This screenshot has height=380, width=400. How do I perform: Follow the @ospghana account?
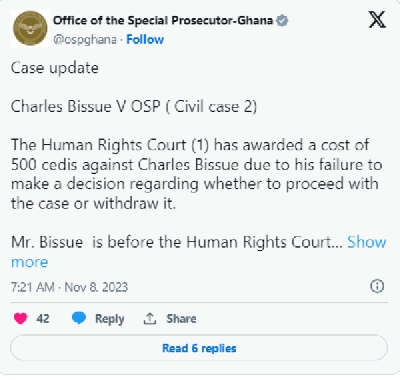[x=145, y=40]
